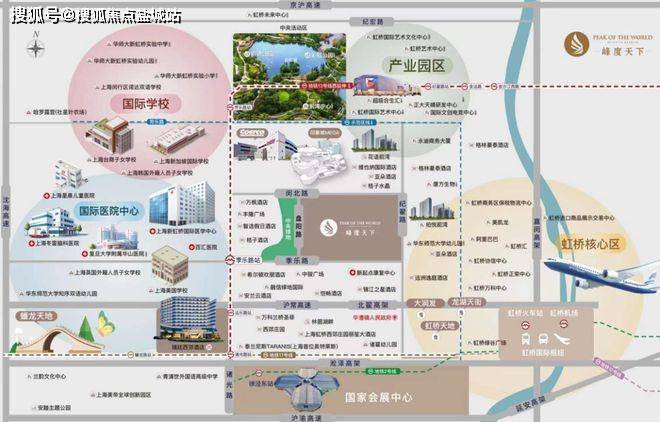660x422 pixels.
Task: Click the metro icon under 虹桥火车站 label
Action: (x=526, y=324)
